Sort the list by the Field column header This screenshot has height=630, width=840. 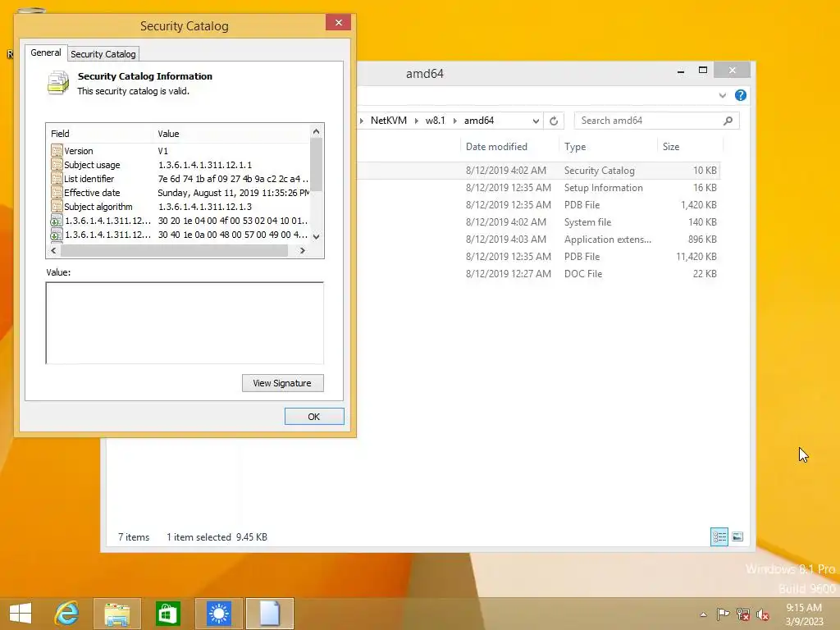click(x=99, y=134)
